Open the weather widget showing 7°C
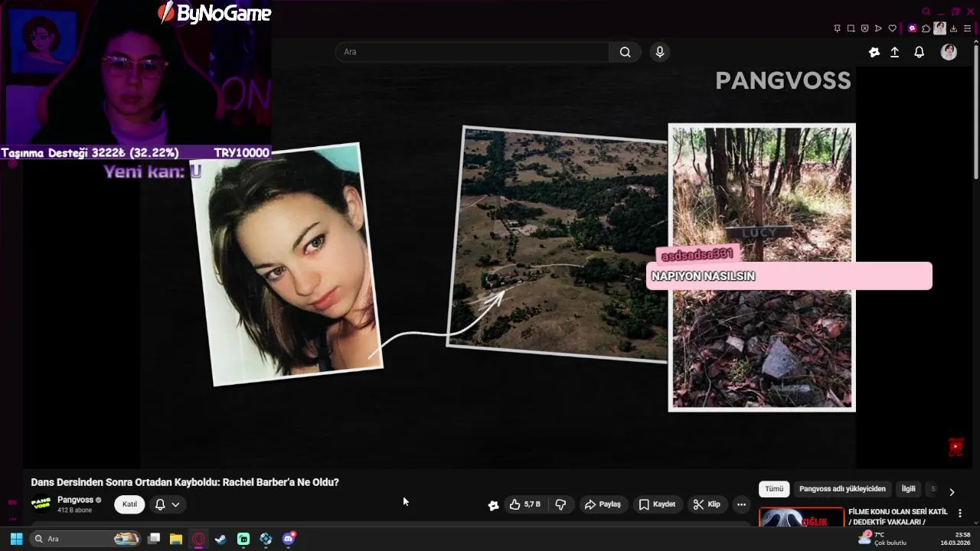This screenshot has width=980, height=551. [882, 539]
